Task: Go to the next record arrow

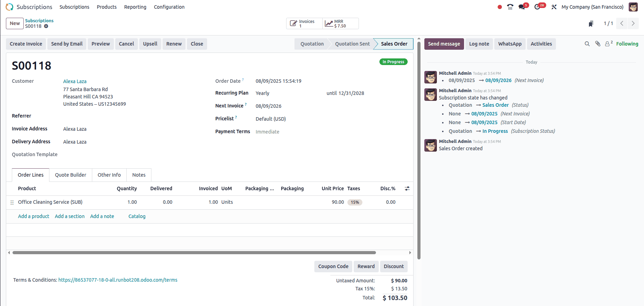Action: (x=633, y=24)
